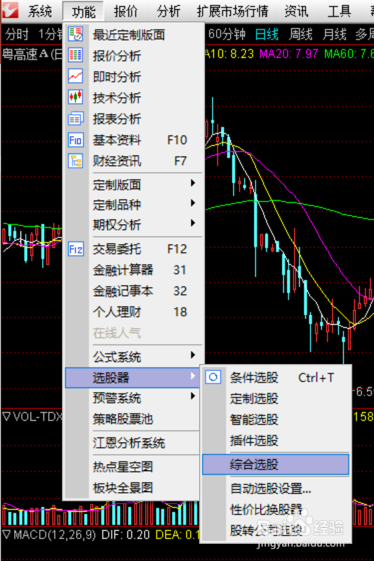Expand the 预警系统 submenu arrow

pyautogui.click(x=193, y=396)
